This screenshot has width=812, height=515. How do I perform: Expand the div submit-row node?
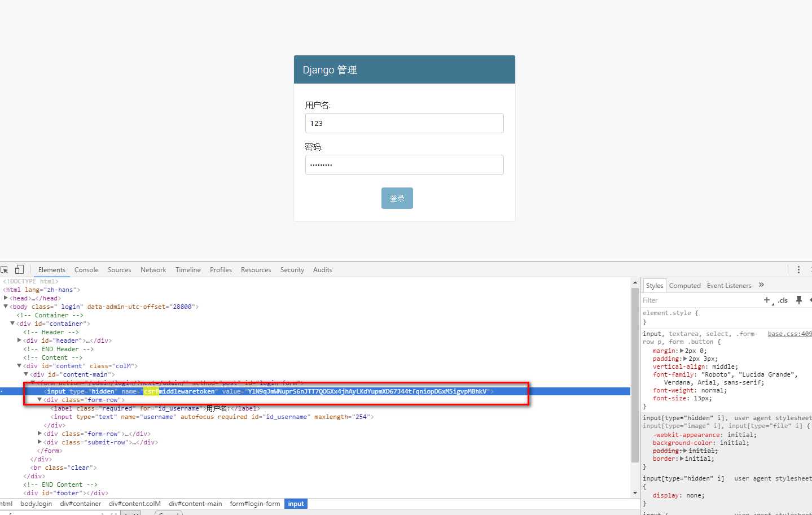[x=39, y=442]
